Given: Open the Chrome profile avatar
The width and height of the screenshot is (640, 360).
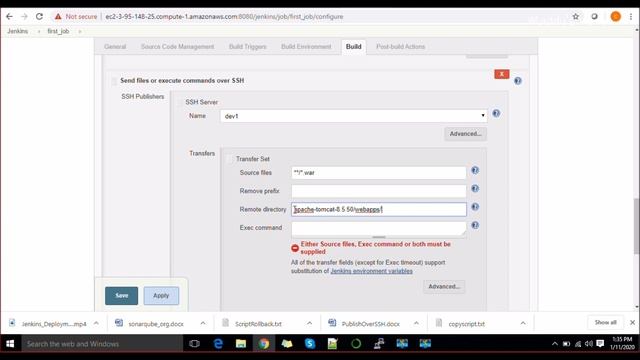Looking at the screenshot, I should pos(616,17).
